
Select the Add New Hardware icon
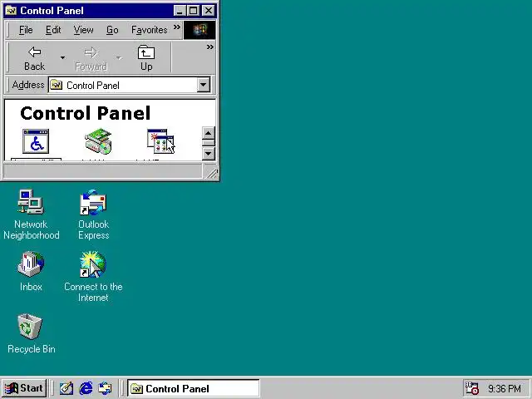(x=98, y=141)
